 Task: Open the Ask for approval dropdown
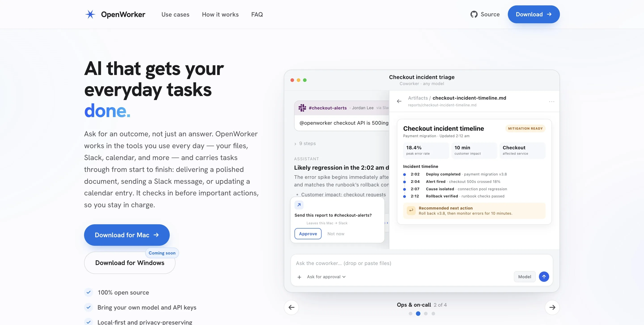pos(326,277)
